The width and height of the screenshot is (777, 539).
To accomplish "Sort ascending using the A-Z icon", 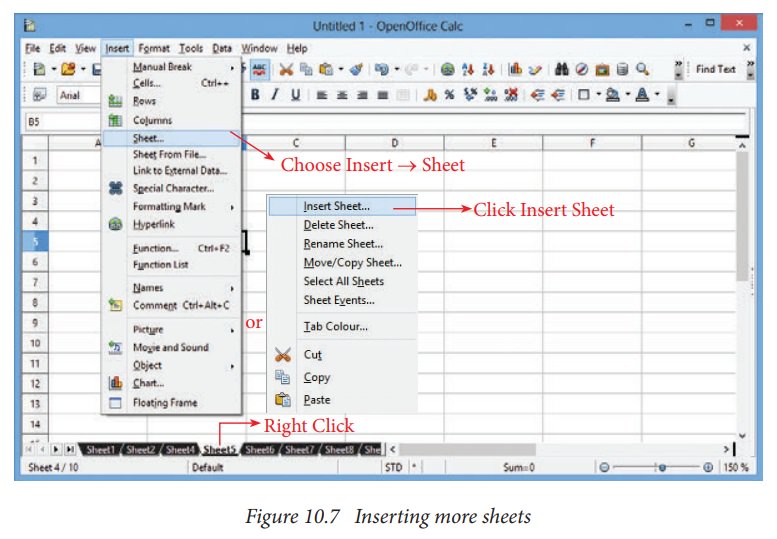I will [x=468, y=69].
